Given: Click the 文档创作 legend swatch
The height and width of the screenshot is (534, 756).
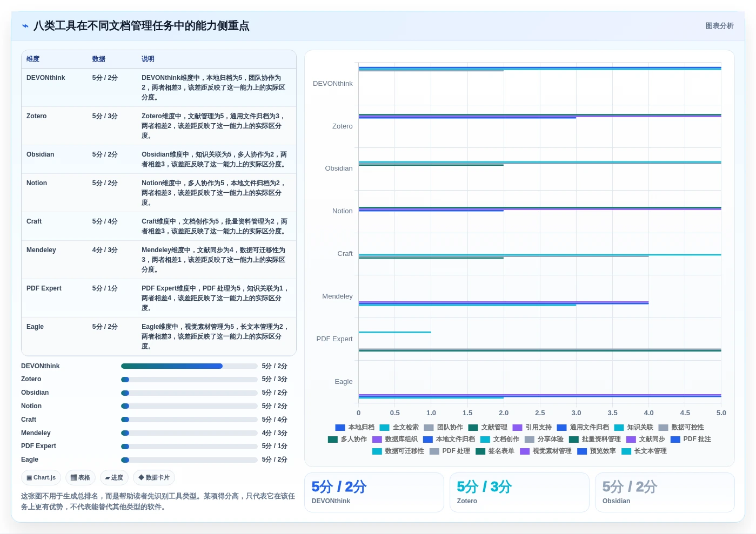Looking at the screenshot, I should 485,440.
